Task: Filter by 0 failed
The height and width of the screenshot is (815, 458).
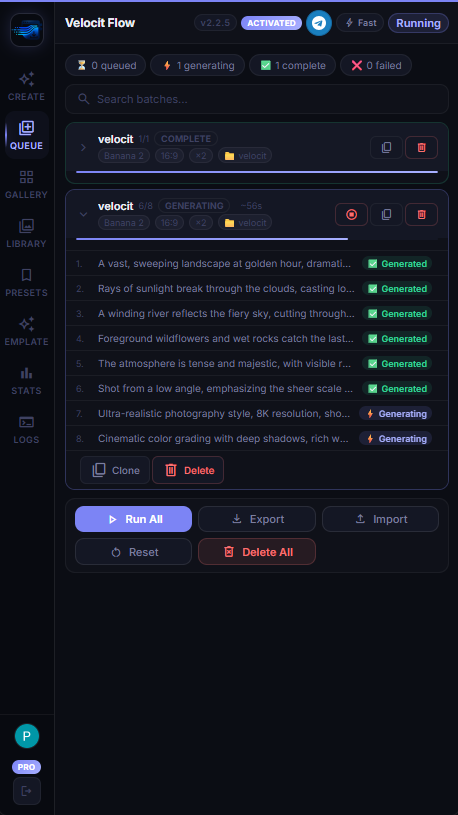Action: click(376, 65)
